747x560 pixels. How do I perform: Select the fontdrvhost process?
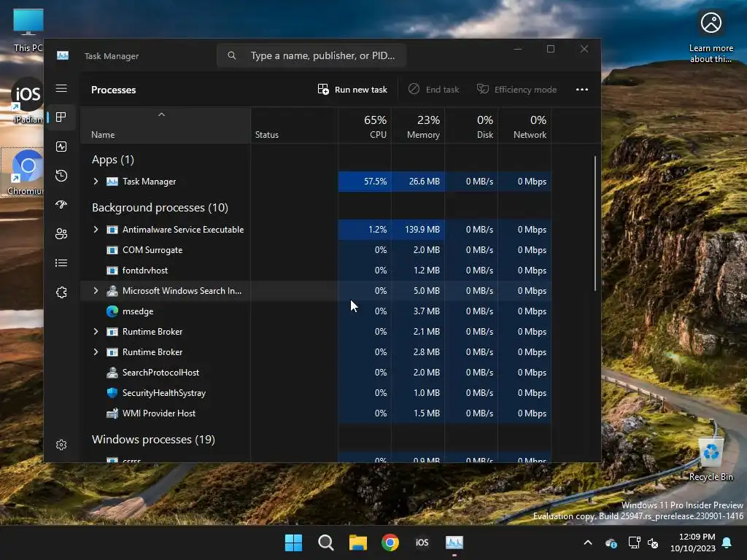[x=316, y=271]
